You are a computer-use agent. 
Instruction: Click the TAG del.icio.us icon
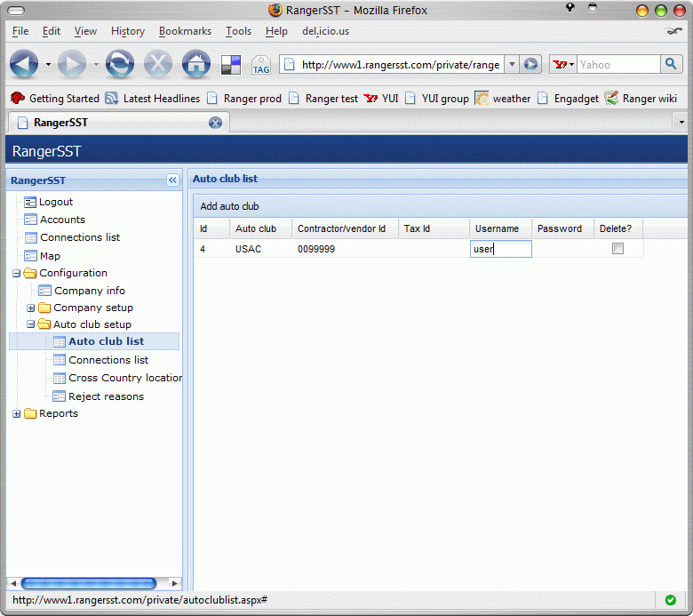[260, 65]
